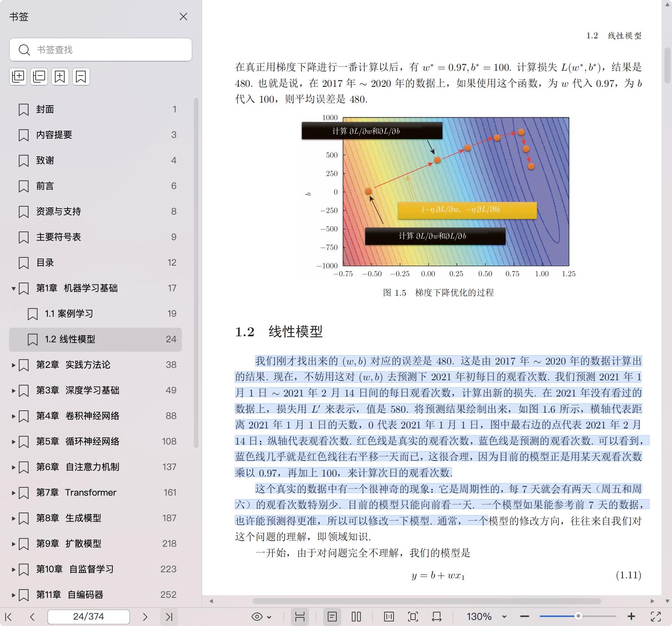Click the actual size 1:1 icon
The height and width of the screenshot is (626, 672).
tap(389, 617)
